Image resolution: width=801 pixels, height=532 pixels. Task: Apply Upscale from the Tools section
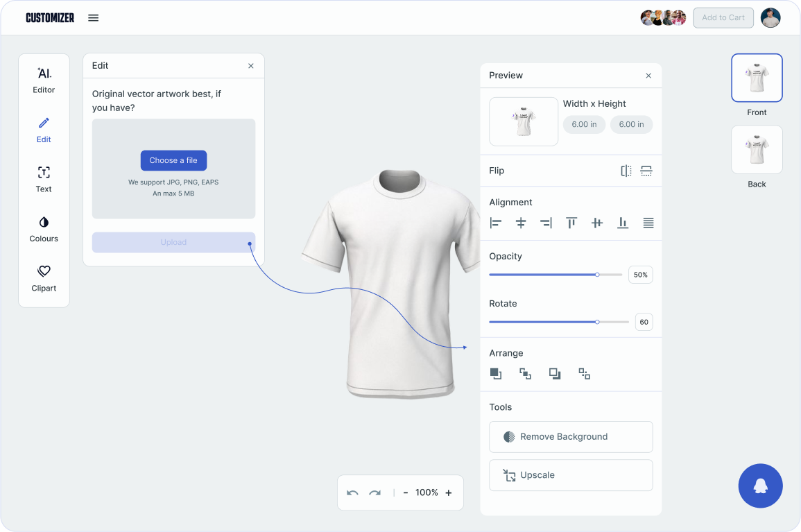point(571,475)
